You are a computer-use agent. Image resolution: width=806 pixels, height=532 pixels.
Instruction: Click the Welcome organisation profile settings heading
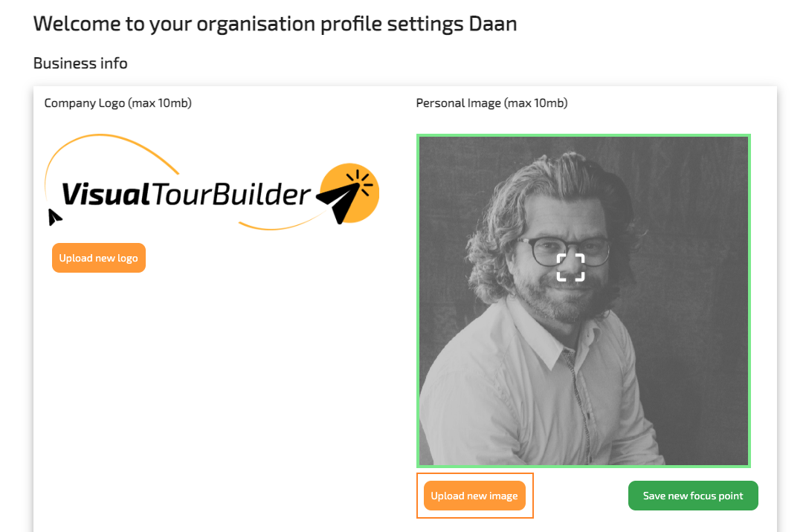tap(275, 24)
